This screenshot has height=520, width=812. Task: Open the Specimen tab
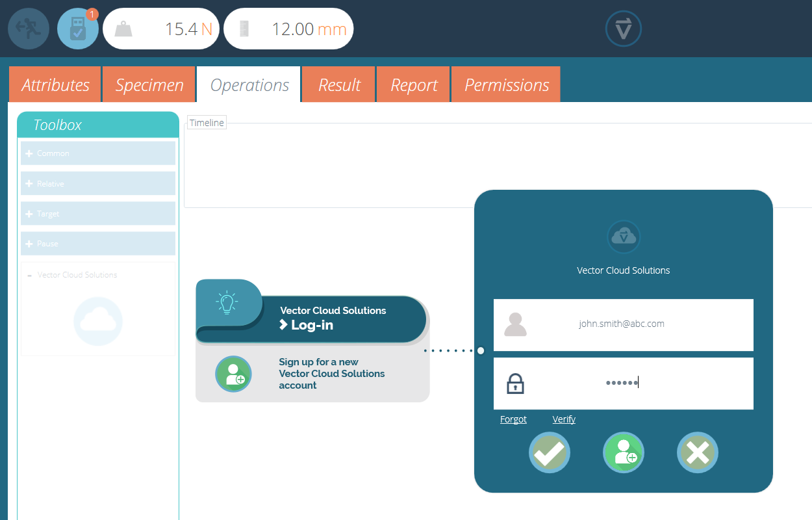(149, 84)
